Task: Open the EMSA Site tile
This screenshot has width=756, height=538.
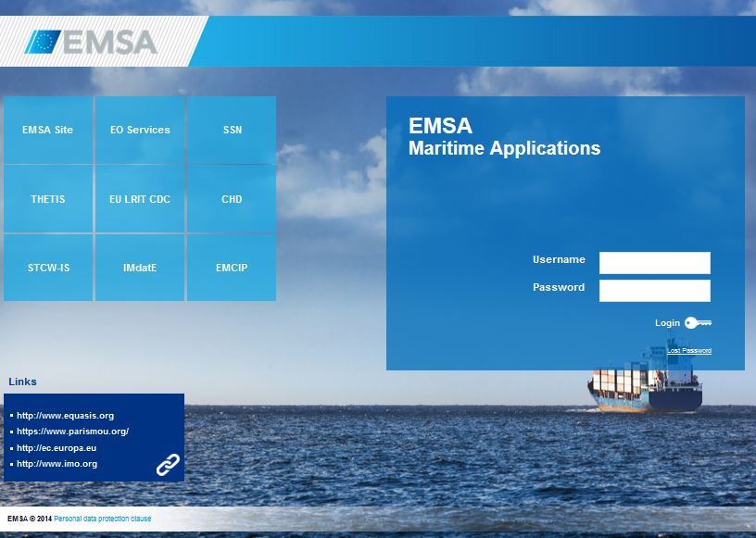Action: (x=48, y=130)
